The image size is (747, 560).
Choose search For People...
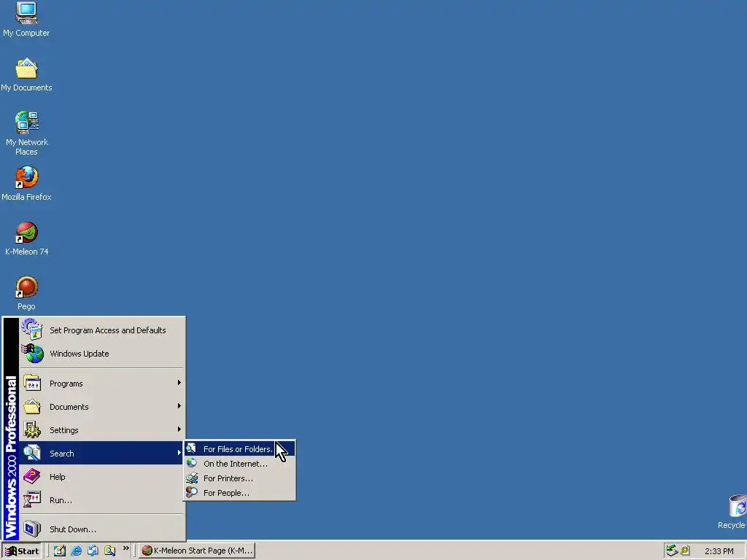239,493
